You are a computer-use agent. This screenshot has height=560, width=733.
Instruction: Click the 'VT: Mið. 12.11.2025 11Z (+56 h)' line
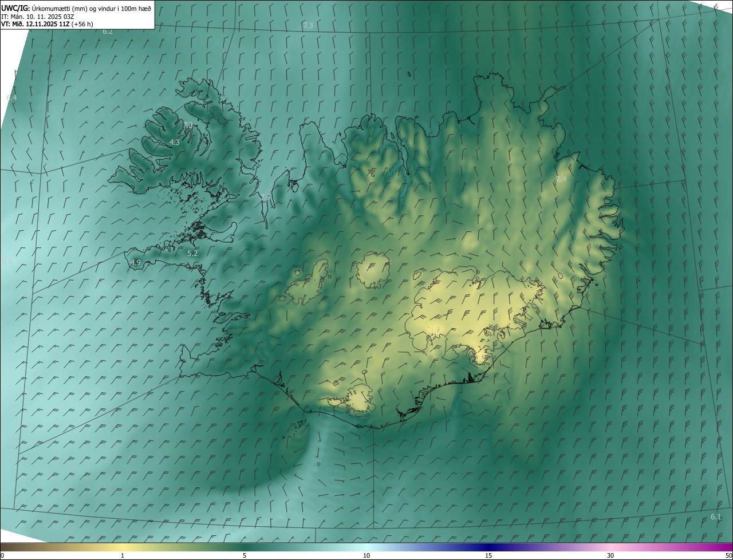[x=47, y=24]
